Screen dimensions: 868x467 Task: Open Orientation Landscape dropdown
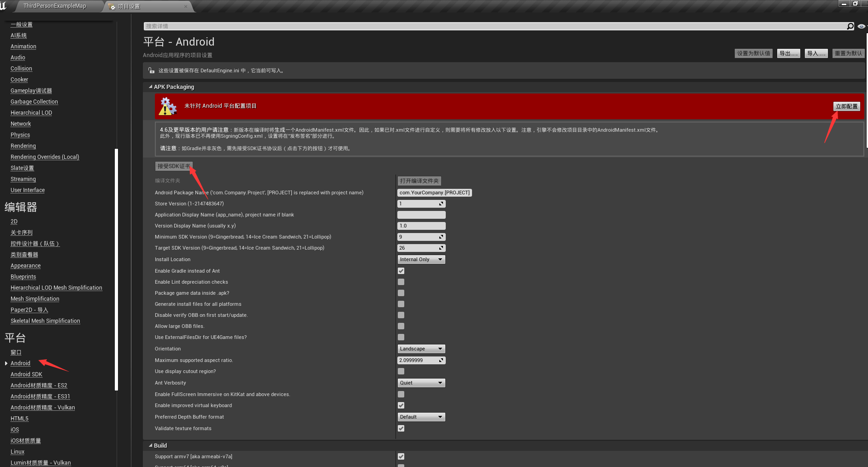421,349
